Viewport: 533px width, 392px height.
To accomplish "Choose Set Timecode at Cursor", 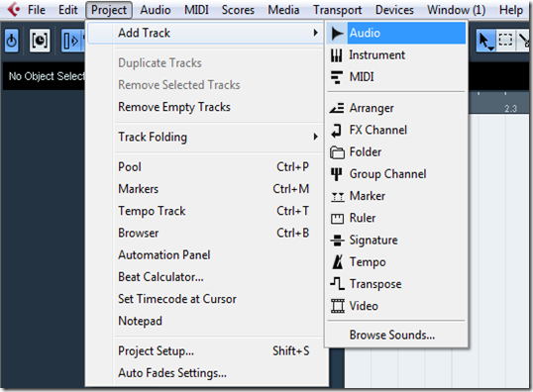I will pyautogui.click(x=205, y=299).
